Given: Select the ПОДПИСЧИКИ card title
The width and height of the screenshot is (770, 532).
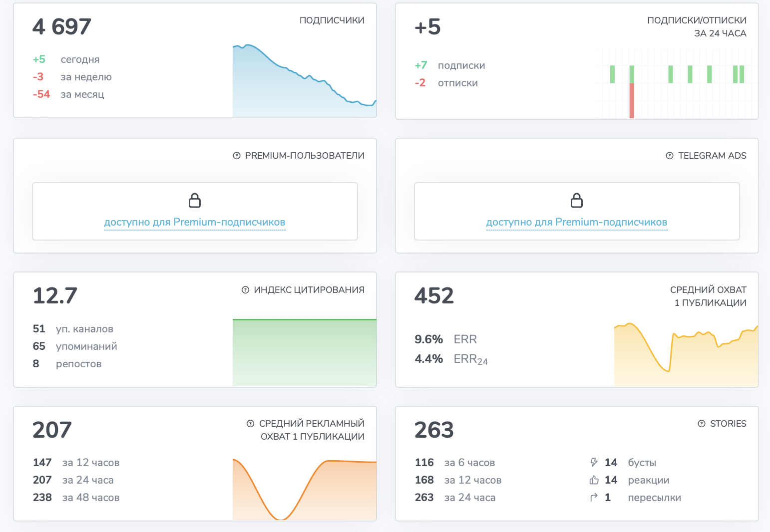Looking at the screenshot, I should click(332, 20).
